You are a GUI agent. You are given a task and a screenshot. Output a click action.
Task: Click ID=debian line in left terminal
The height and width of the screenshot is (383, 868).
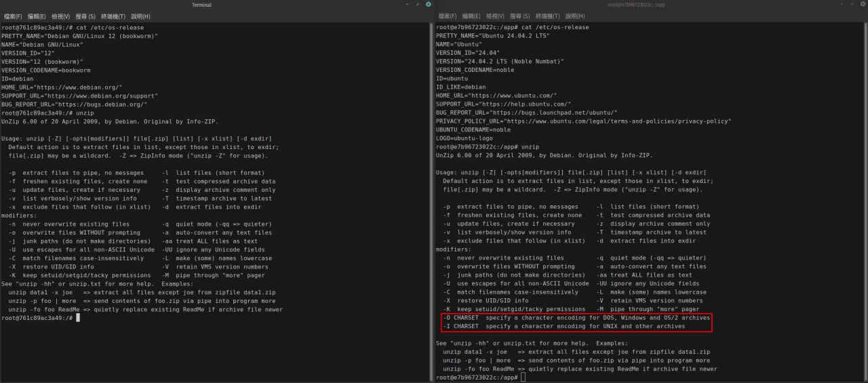pyautogui.click(x=18, y=79)
